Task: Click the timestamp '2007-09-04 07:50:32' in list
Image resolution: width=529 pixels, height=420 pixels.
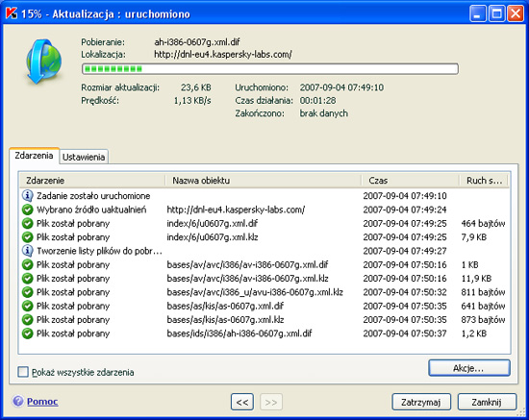Action: coord(405,292)
